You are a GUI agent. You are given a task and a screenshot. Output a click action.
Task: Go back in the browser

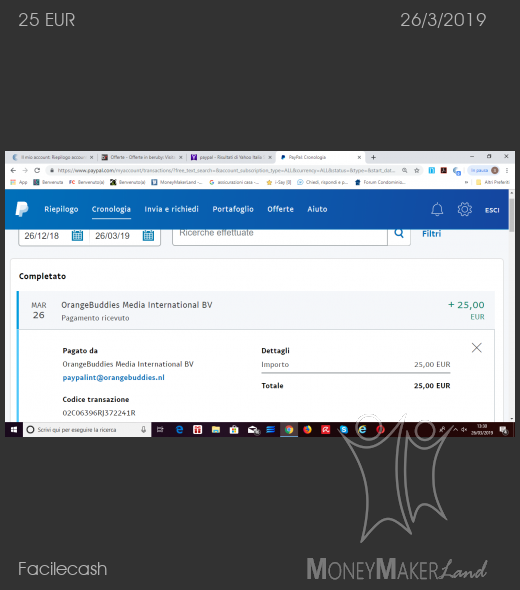pos(13,170)
